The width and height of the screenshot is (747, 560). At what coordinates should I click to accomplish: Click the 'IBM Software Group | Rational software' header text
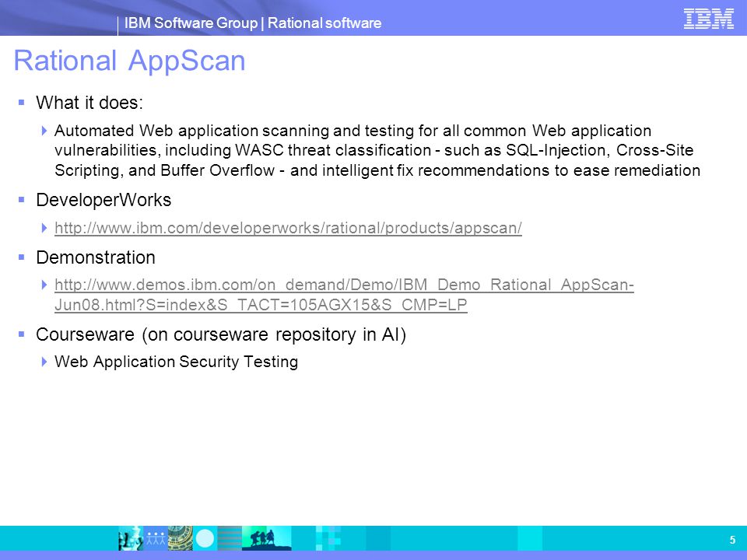252,23
